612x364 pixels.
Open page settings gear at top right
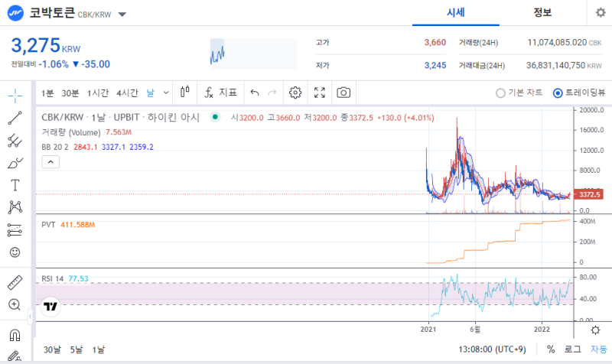(601, 13)
